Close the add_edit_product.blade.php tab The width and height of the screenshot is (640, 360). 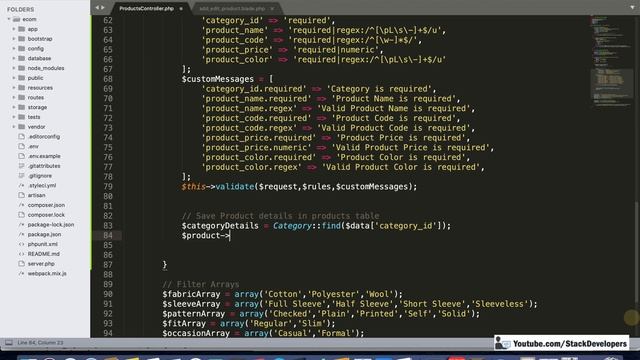pyautogui.click(x=272, y=9)
